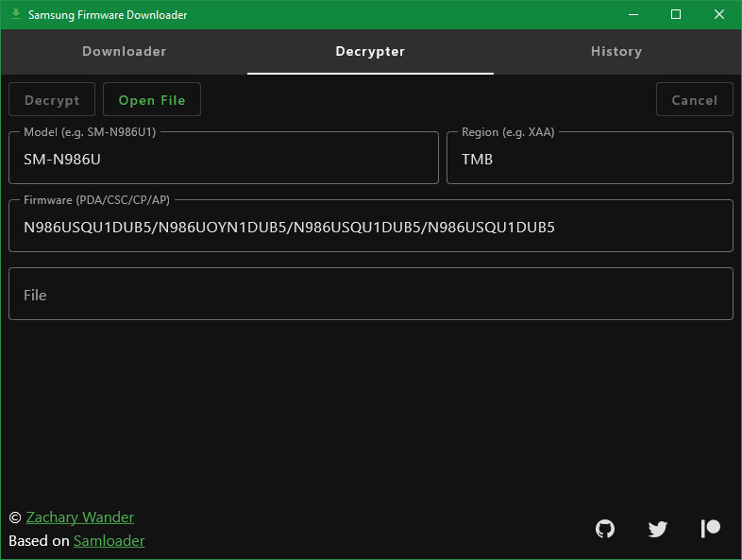
Task: Open the Patreon icon link
Action: click(711, 529)
